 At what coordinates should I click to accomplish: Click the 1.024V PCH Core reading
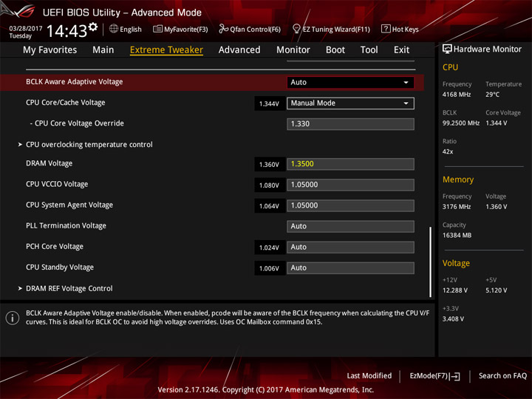pos(270,248)
